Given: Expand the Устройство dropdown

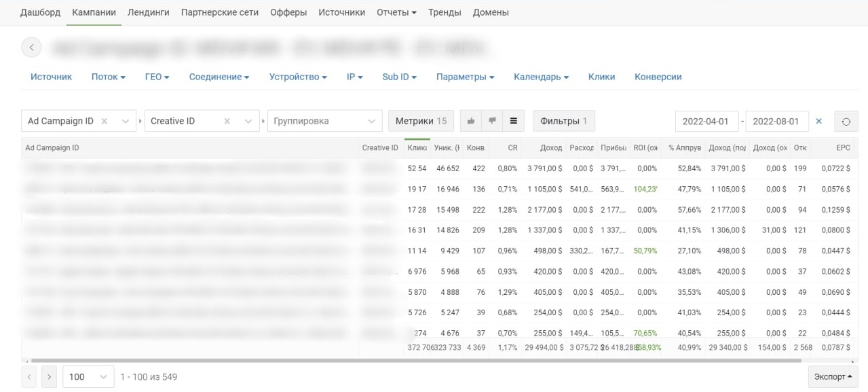Looking at the screenshot, I should [298, 77].
